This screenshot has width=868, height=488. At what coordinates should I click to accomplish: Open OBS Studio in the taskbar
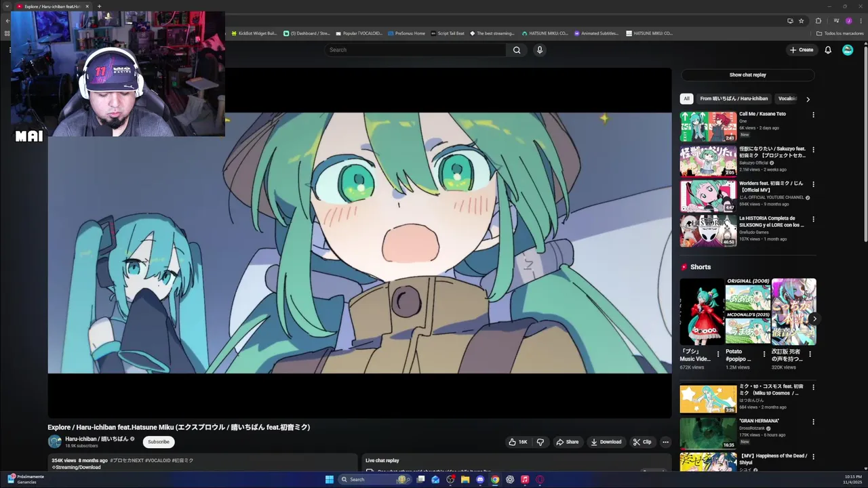coord(450,479)
